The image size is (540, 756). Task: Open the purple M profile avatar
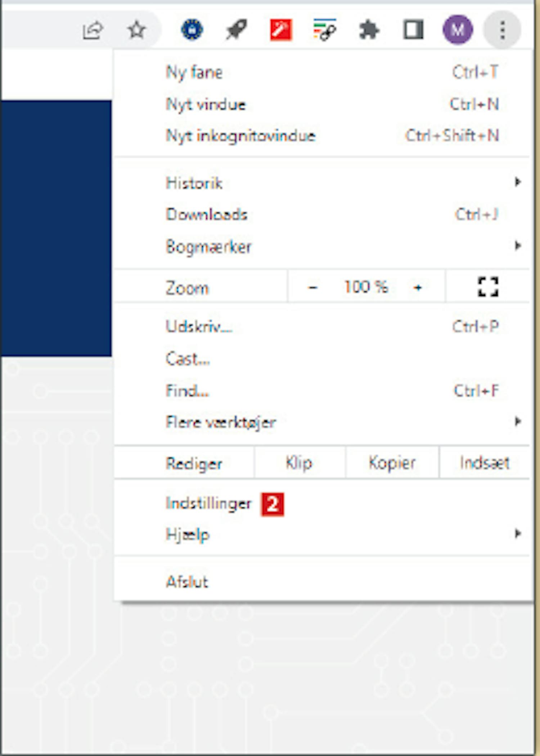point(458,30)
